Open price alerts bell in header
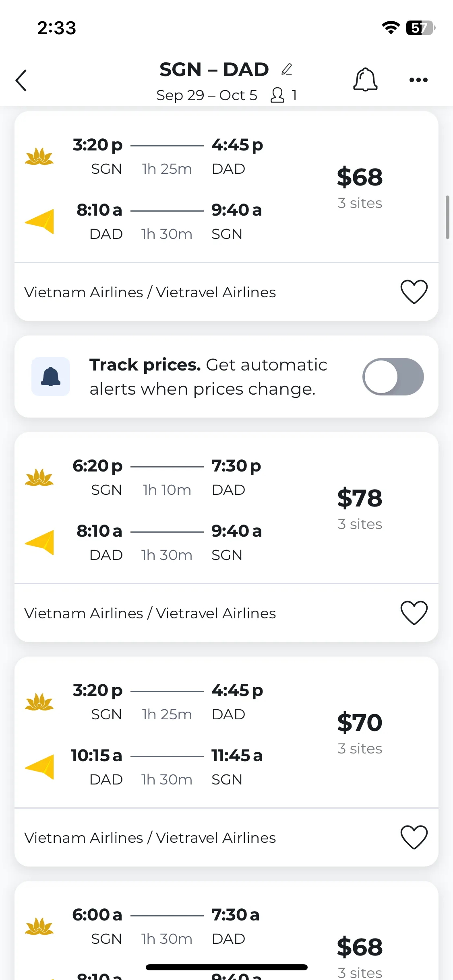The image size is (453, 980). point(365,79)
